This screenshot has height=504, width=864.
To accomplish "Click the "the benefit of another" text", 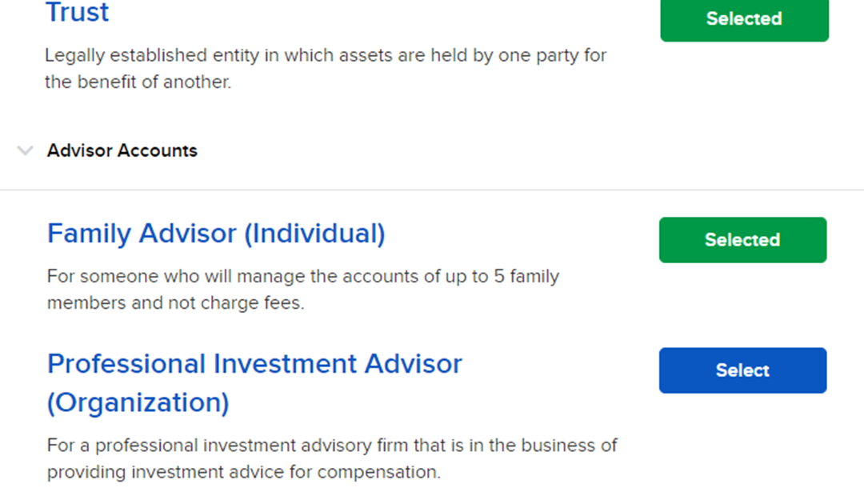I will tap(138, 82).
